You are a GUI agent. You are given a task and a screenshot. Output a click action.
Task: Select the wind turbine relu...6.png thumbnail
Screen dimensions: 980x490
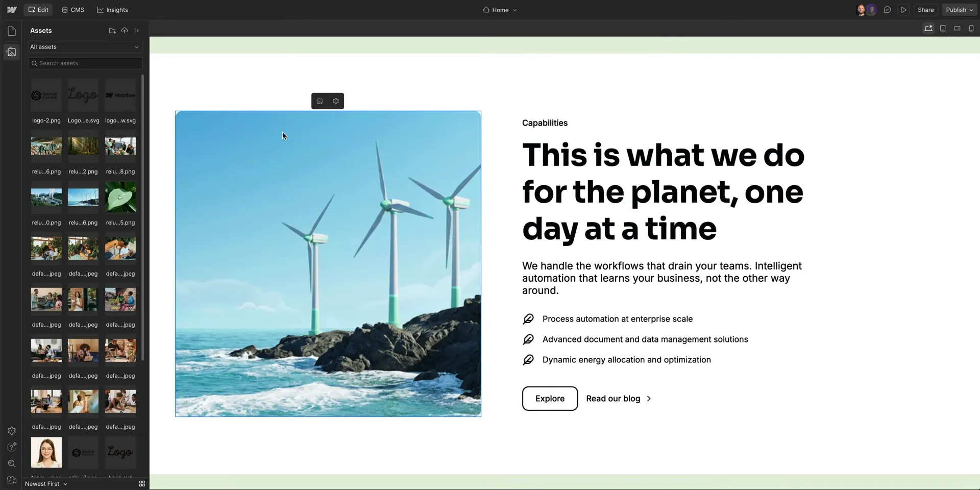click(x=83, y=198)
